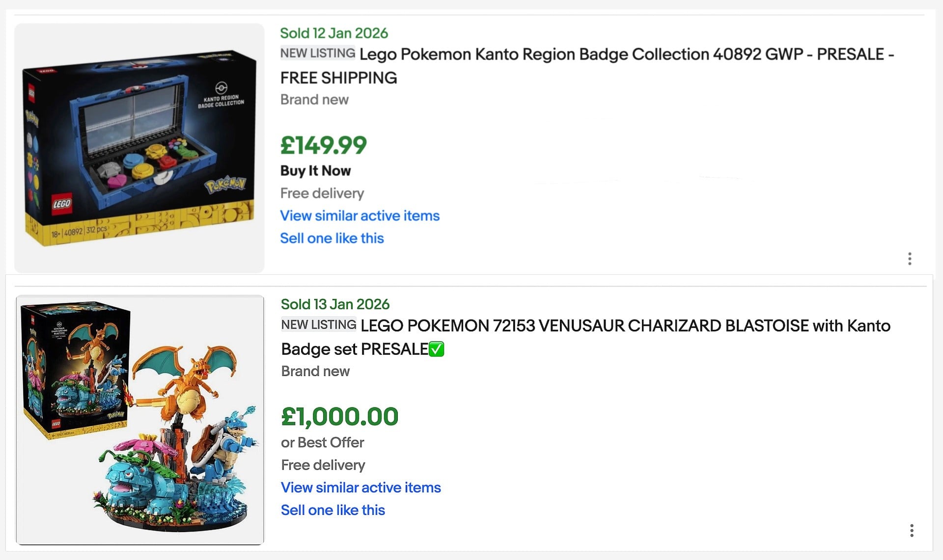
Task: View similar active items for £149.99 listing
Action: (360, 215)
